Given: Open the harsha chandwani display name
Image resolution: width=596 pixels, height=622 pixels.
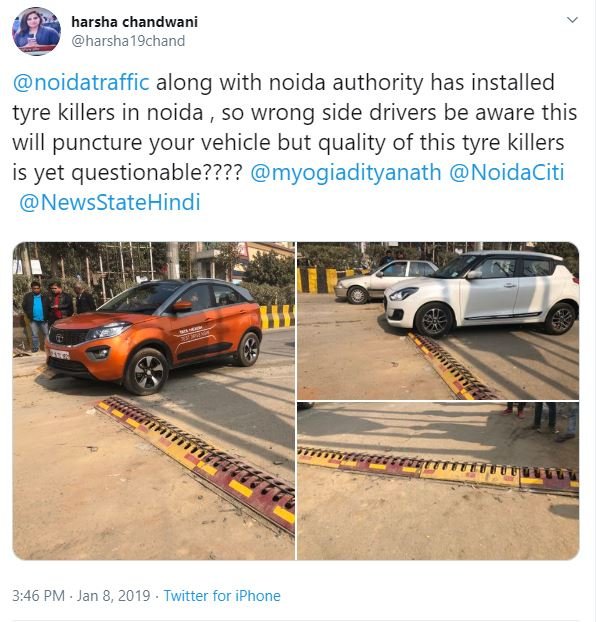Looking at the screenshot, I should click(x=135, y=22).
